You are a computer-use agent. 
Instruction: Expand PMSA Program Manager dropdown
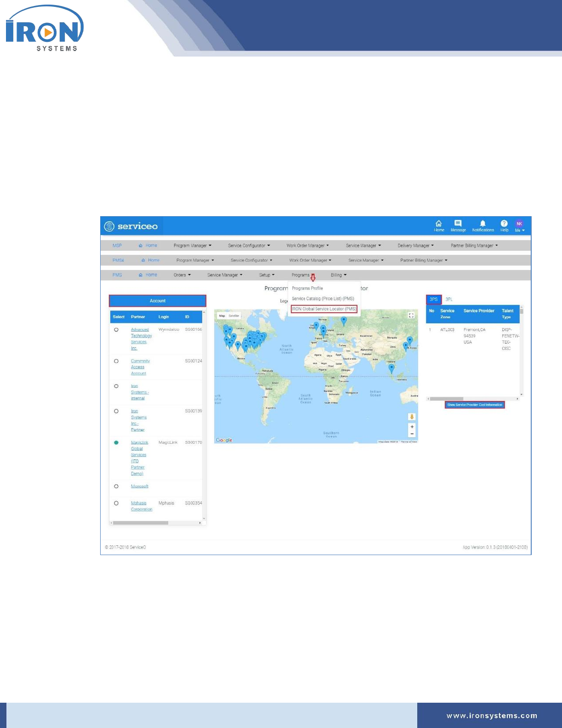click(195, 260)
